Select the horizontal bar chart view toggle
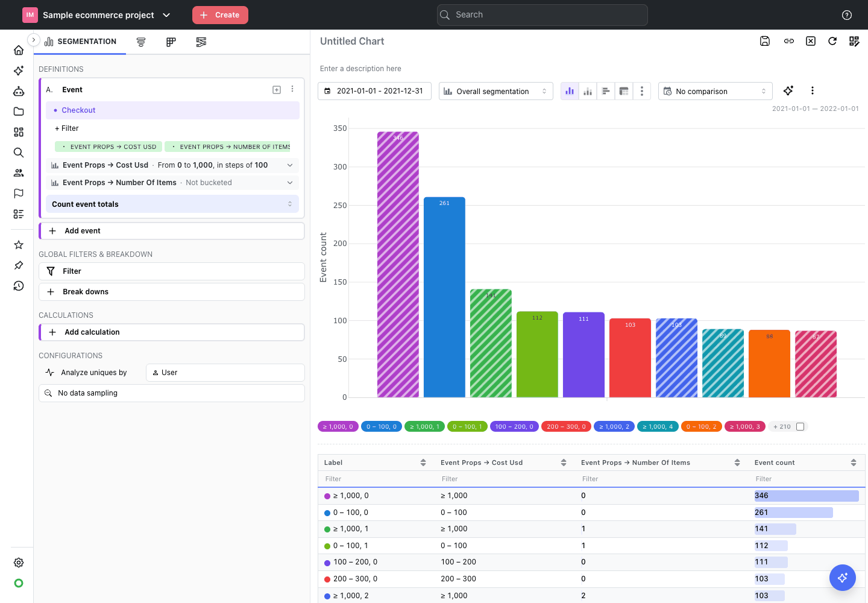This screenshot has width=868, height=603. coord(606,91)
